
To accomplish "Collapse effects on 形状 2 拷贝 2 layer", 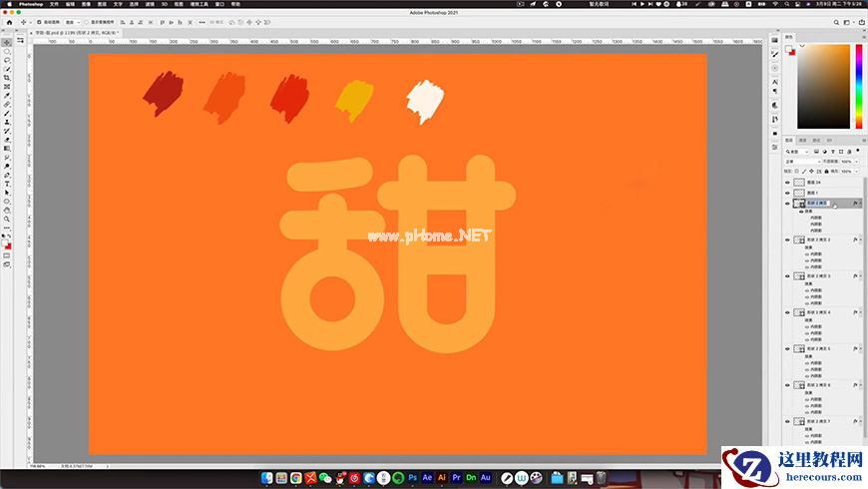I will [x=860, y=240].
